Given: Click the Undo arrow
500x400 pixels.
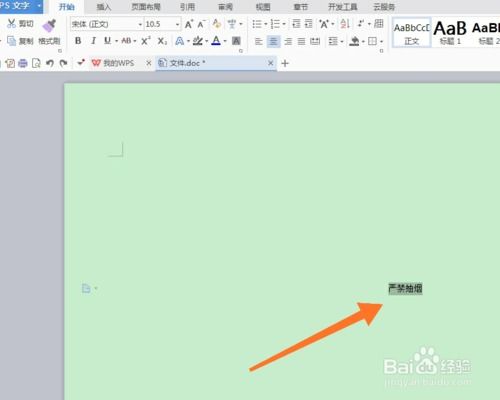Looking at the screenshot, I should (50, 63).
